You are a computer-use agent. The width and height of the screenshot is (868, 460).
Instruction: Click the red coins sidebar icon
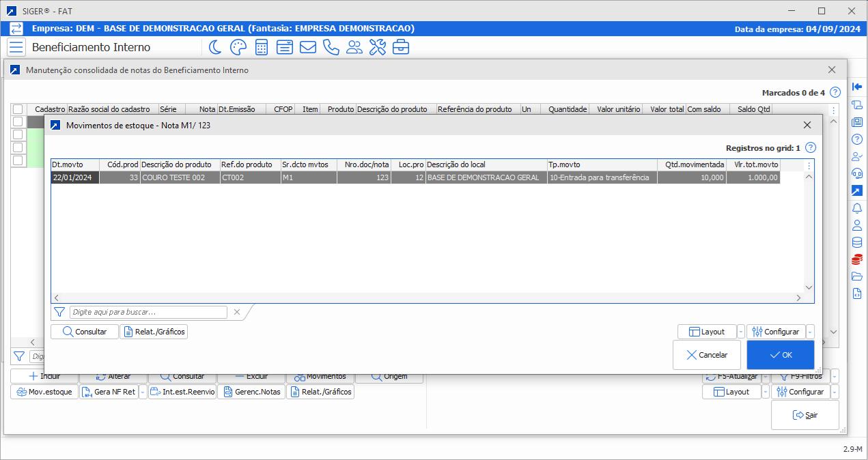857,259
